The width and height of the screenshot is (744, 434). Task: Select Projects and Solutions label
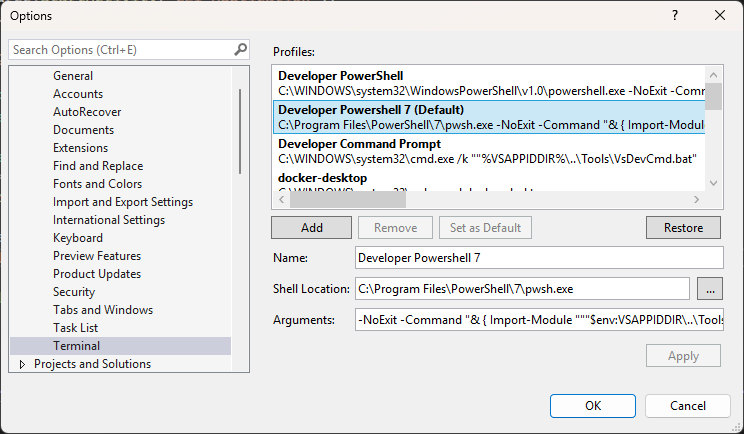pos(93,364)
